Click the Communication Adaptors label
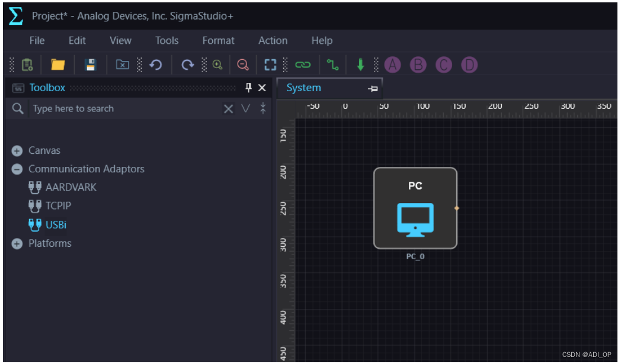The height and width of the screenshot is (364, 621). 87,169
